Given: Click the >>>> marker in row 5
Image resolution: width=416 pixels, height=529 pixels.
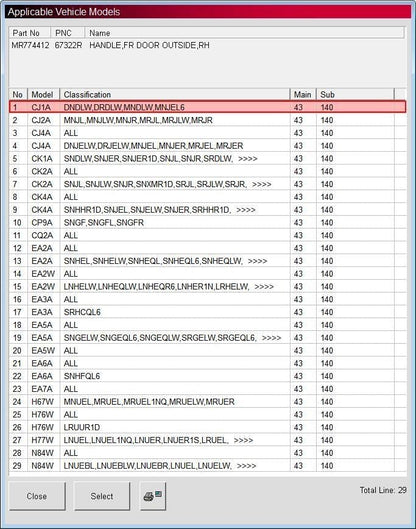Looking at the screenshot, I should (248, 159).
